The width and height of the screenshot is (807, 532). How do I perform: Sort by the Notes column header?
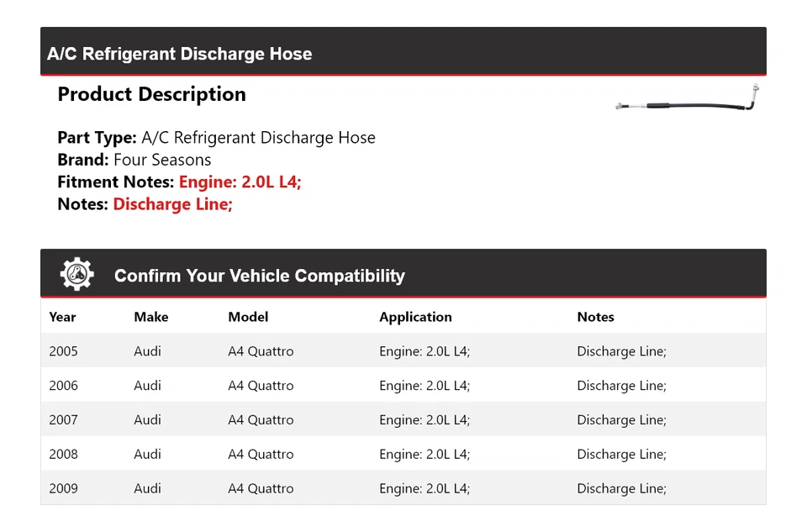596,317
